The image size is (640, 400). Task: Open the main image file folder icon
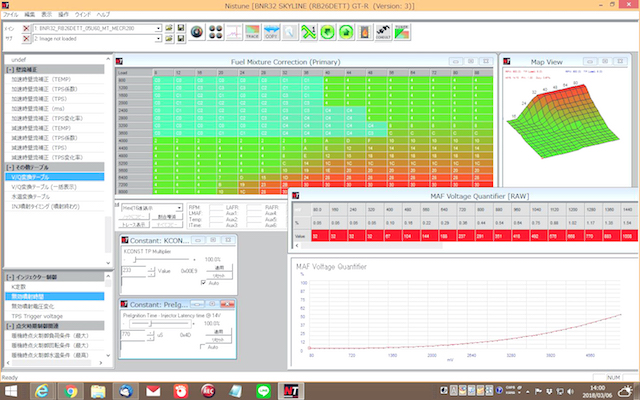(169, 27)
